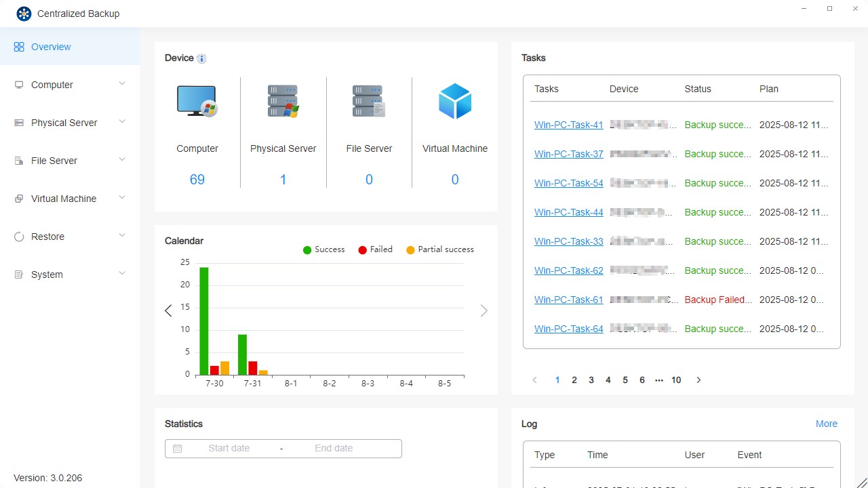Toggle the Success series in chart legend
The image size is (868, 488).
tap(324, 250)
